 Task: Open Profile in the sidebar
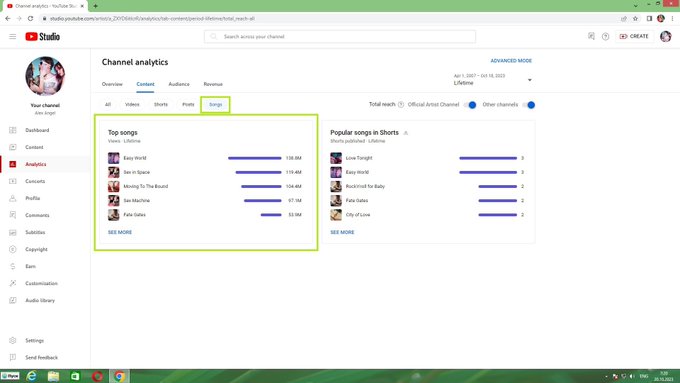click(x=33, y=198)
